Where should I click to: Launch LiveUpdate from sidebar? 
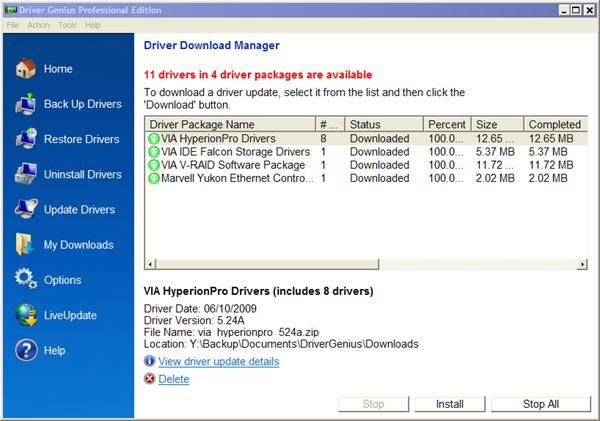click(x=70, y=315)
